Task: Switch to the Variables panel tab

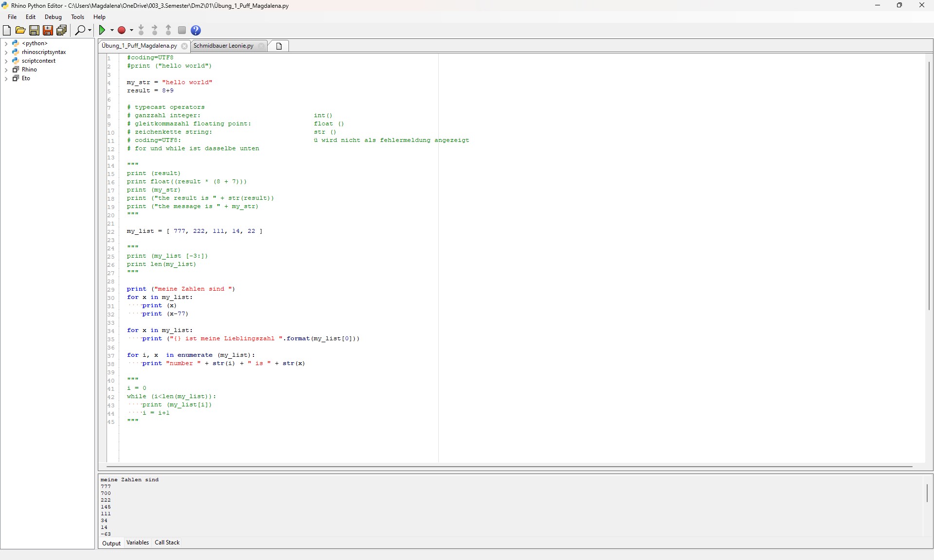Action: (137, 542)
